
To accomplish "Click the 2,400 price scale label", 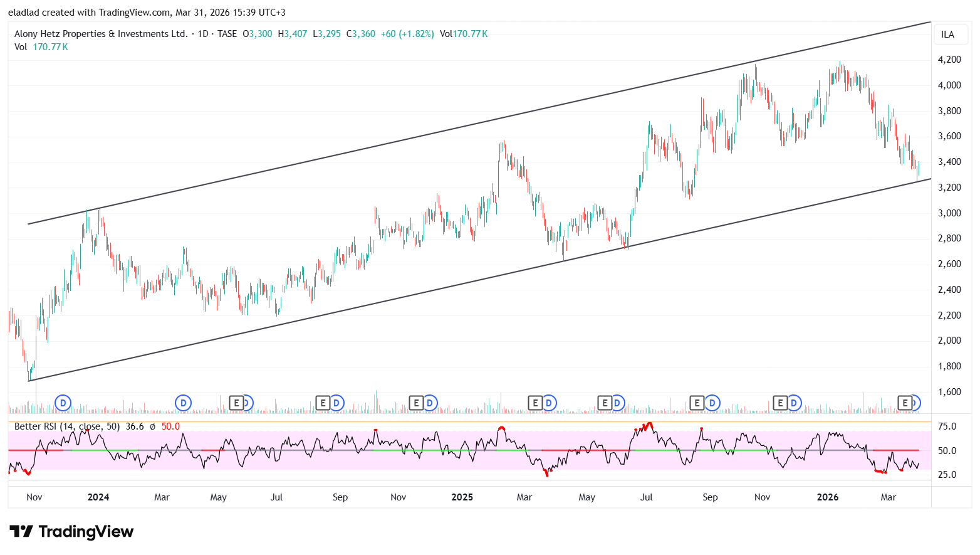I will point(949,290).
